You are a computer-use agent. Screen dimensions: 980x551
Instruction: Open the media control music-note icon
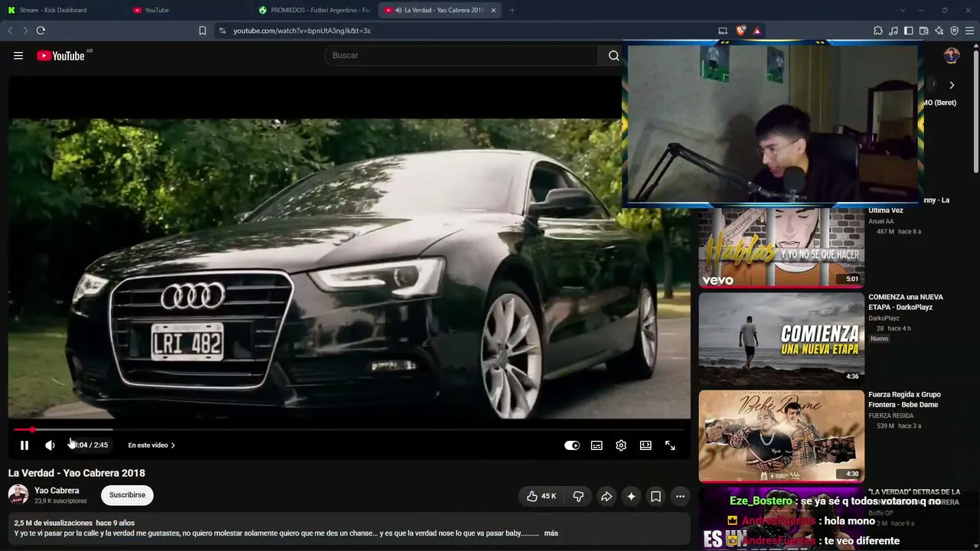coord(893,31)
